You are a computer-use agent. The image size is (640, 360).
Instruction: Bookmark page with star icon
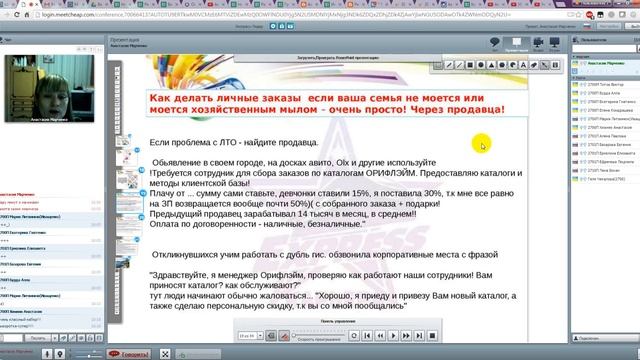[578, 15]
